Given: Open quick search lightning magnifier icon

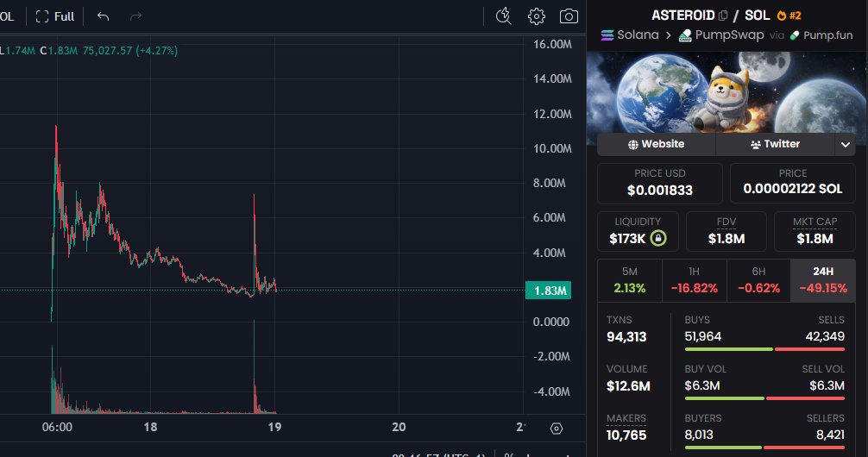Looking at the screenshot, I should coord(503,16).
